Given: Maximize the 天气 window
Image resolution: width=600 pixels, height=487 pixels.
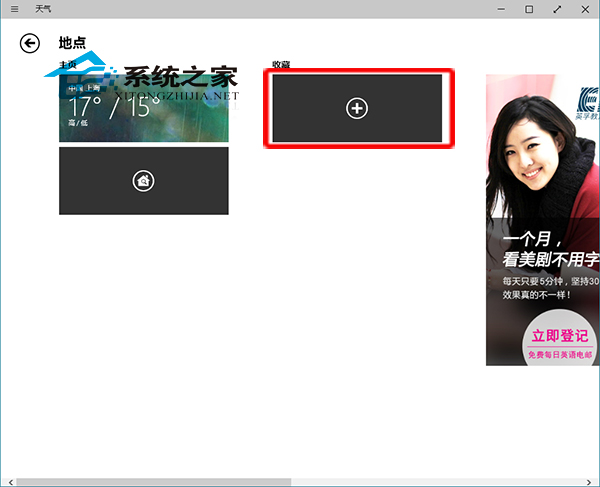Looking at the screenshot, I should 529,9.
